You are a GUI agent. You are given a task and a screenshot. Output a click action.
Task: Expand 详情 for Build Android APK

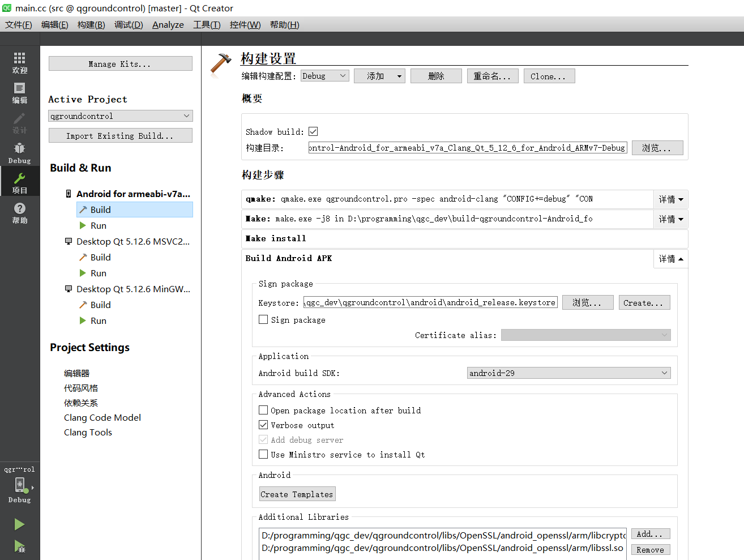pyautogui.click(x=670, y=259)
